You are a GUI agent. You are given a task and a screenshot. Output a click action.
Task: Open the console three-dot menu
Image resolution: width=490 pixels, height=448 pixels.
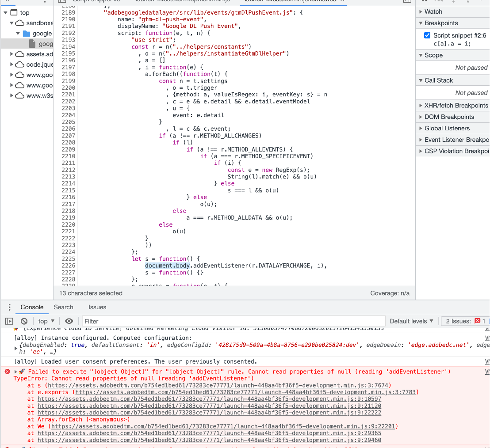click(x=9, y=307)
